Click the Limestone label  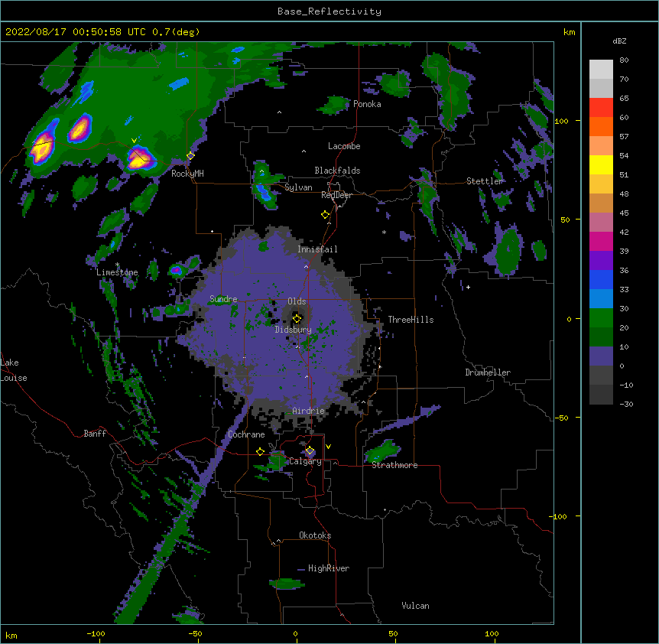pos(117,272)
